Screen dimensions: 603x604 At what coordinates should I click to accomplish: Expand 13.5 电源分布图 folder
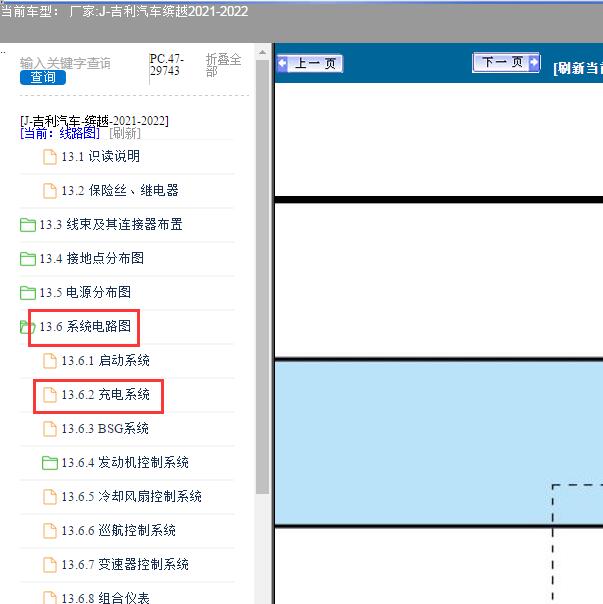[x=85, y=292]
